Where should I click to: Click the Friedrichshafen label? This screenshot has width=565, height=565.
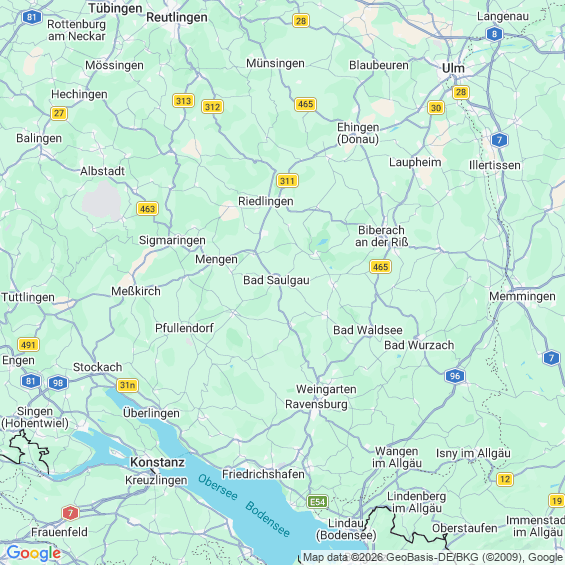click(263, 474)
